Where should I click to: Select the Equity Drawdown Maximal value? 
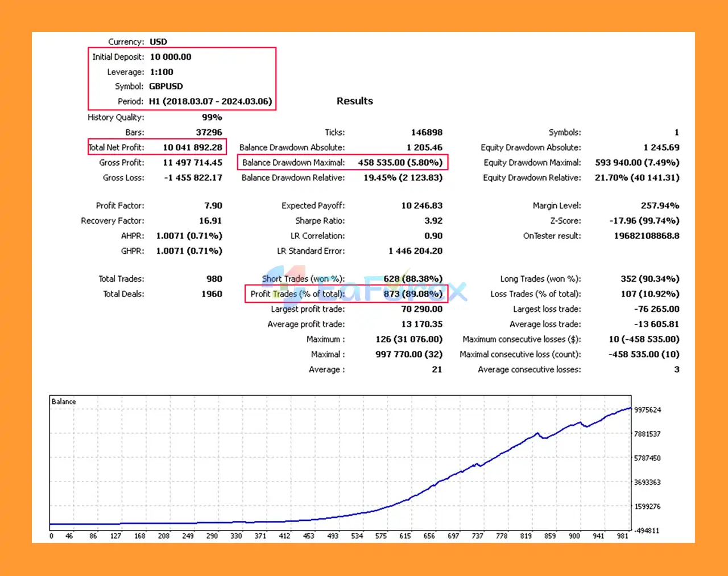point(637,163)
